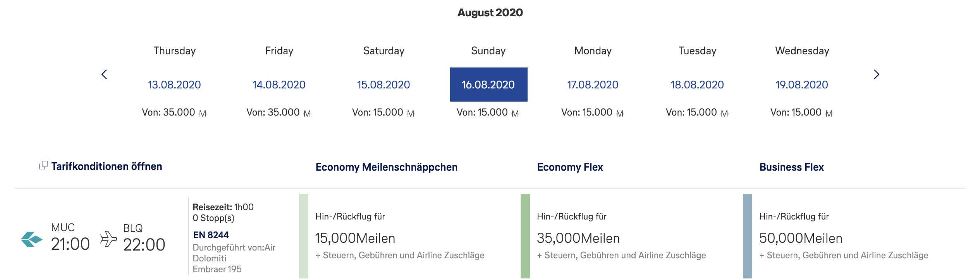Pick Tuesday 18.08.2020 date

(697, 85)
